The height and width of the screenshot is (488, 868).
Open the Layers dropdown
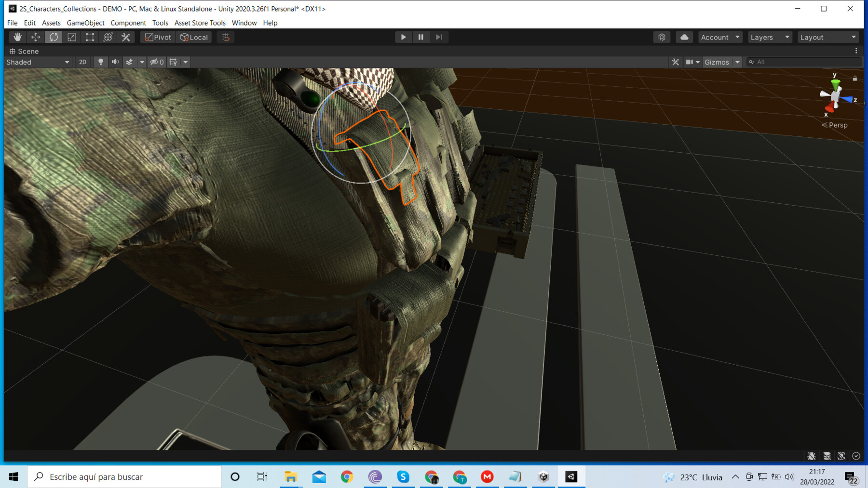(x=770, y=37)
